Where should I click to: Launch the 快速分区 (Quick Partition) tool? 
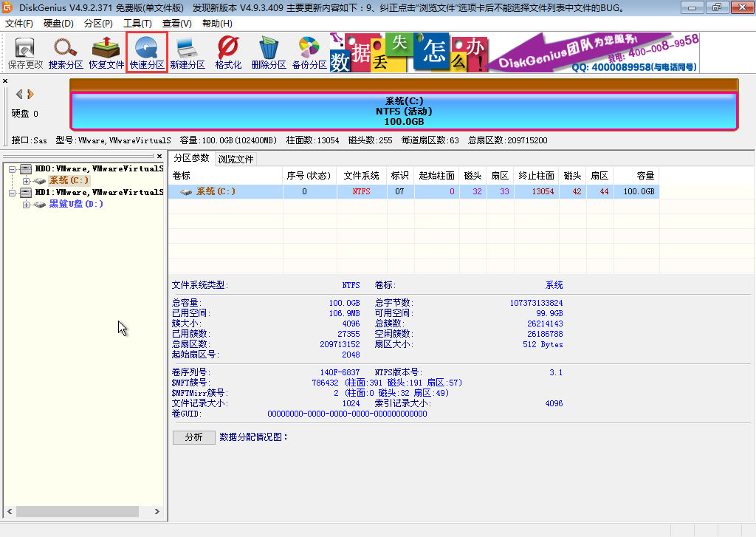147,53
